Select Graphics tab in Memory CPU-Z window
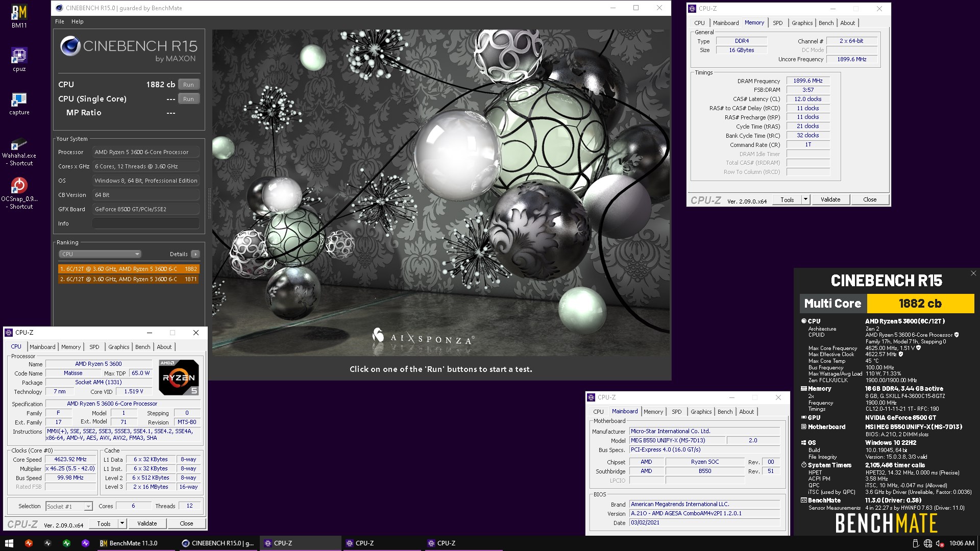 pyautogui.click(x=802, y=23)
